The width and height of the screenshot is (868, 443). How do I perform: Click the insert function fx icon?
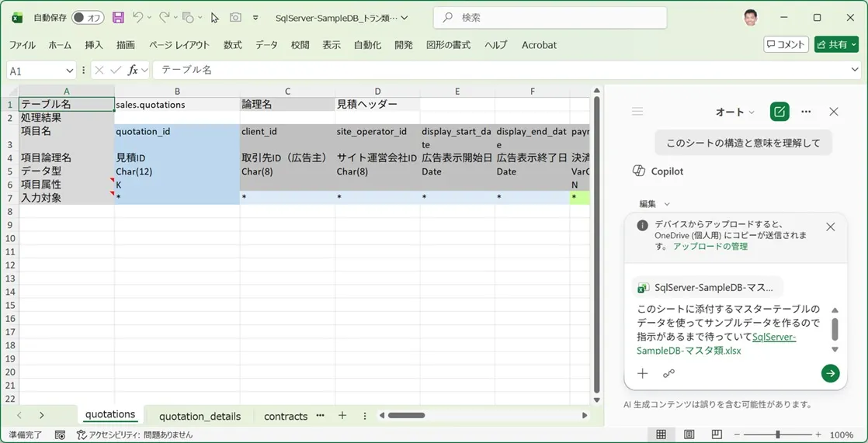tap(133, 71)
